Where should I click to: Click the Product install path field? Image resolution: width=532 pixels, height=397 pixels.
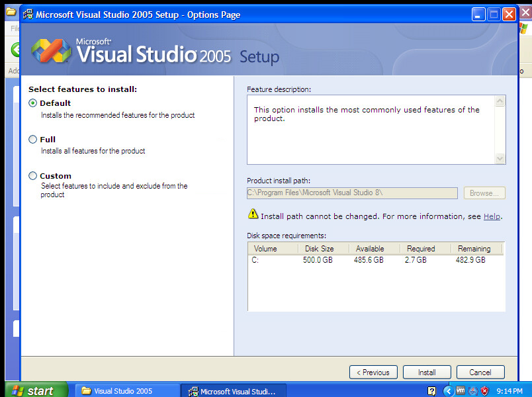tap(352, 193)
